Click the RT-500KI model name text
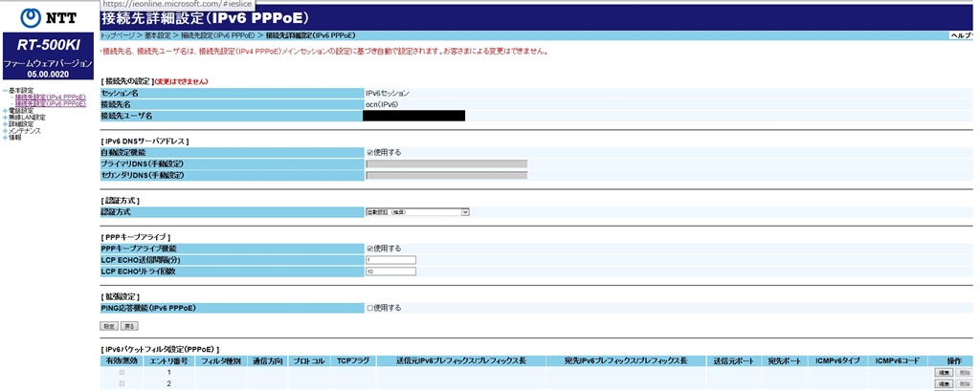The width and height of the screenshot is (980, 391). (x=48, y=46)
